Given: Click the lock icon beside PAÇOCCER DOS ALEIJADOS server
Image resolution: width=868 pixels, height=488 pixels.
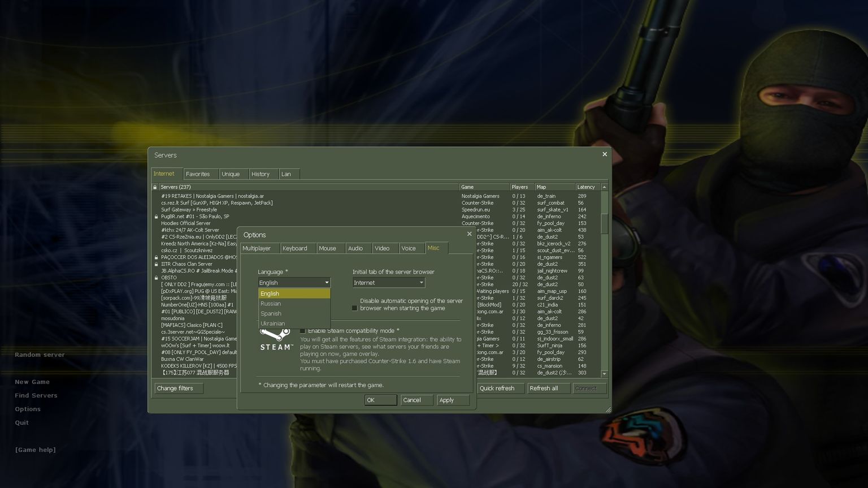Looking at the screenshot, I should (155, 257).
